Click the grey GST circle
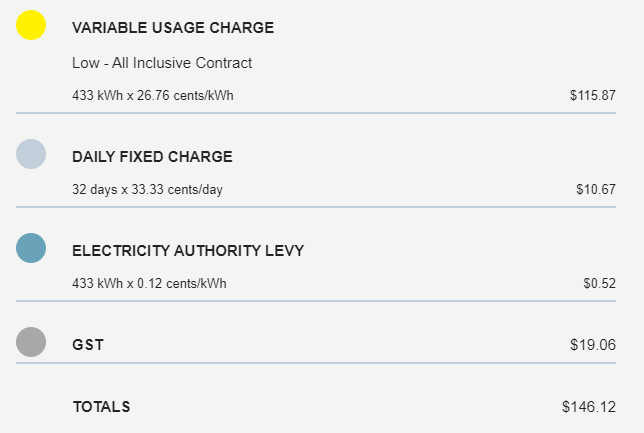The image size is (644, 433). pyautogui.click(x=31, y=342)
